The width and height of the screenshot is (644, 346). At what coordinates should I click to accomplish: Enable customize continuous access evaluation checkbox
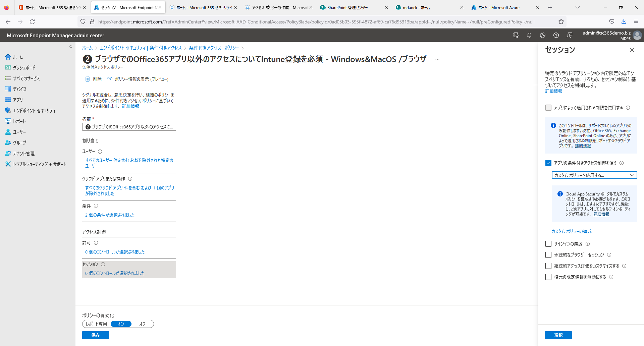(548, 266)
